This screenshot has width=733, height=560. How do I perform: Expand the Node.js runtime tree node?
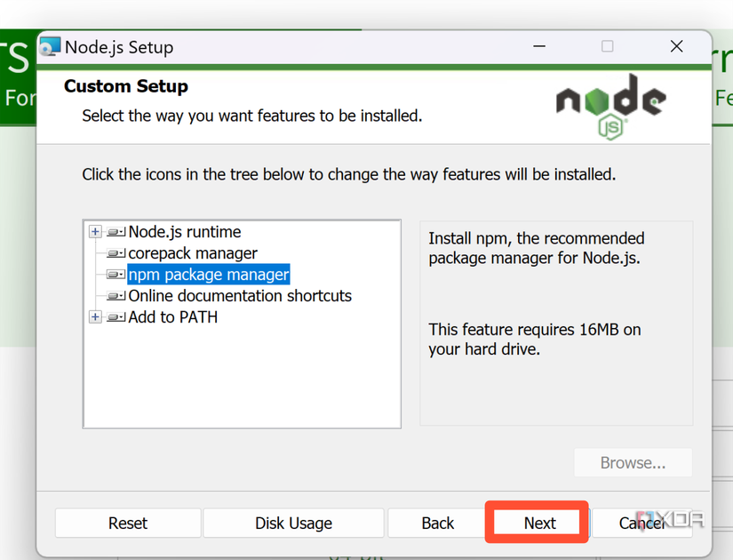tap(95, 231)
